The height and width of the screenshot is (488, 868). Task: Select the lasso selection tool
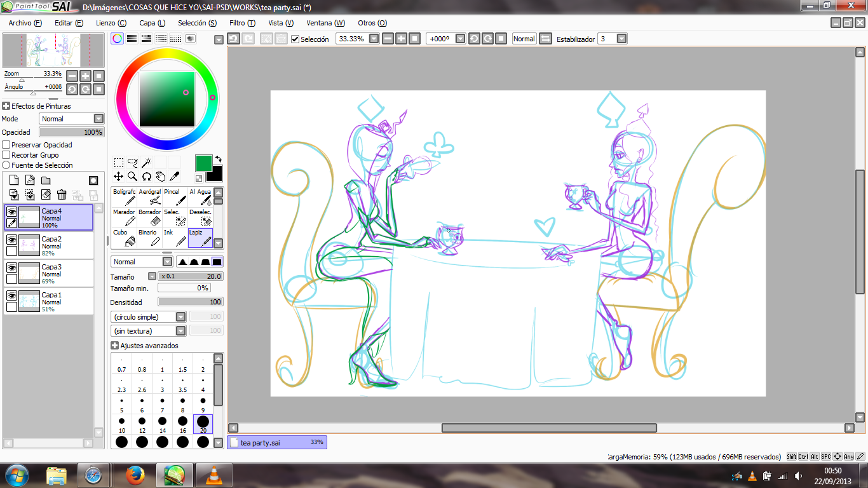[133, 163]
